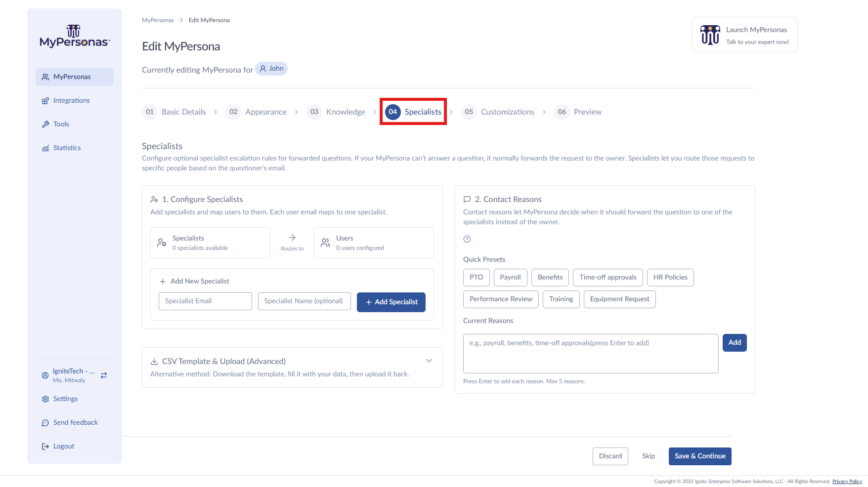The image size is (868, 487).
Task: Click the Contact Reasons chat bubble icon
Action: (467, 200)
